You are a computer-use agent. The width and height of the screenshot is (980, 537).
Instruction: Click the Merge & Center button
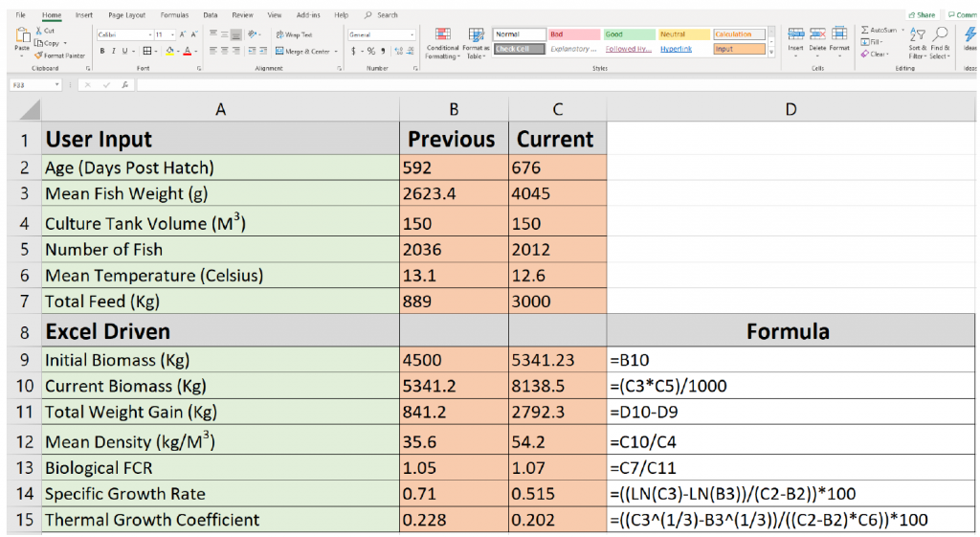click(x=302, y=52)
